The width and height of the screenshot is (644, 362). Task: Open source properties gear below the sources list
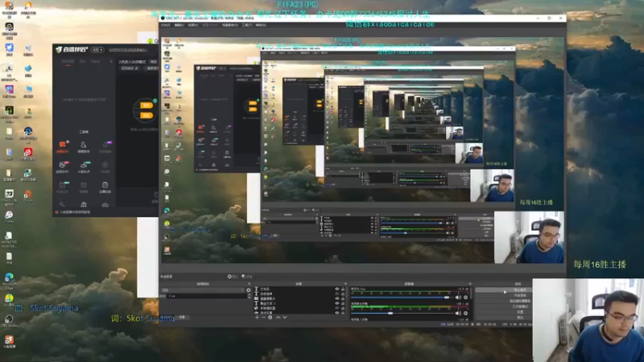coord(270,317)
